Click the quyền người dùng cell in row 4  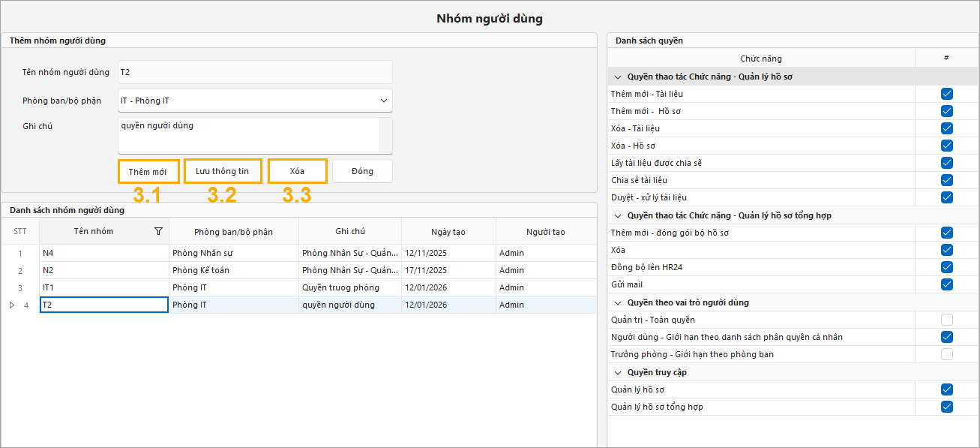pos(350,305)
